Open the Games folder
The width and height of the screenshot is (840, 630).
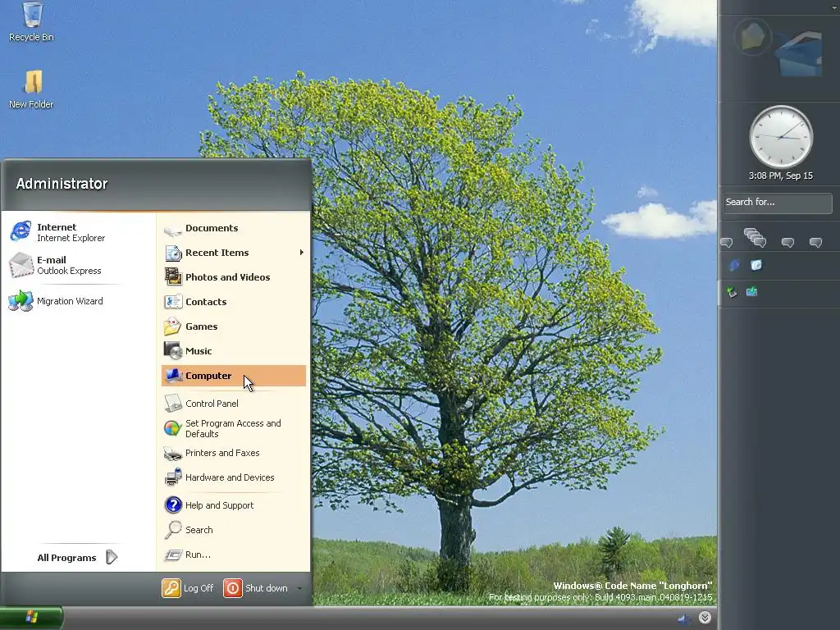pos(190,326)
